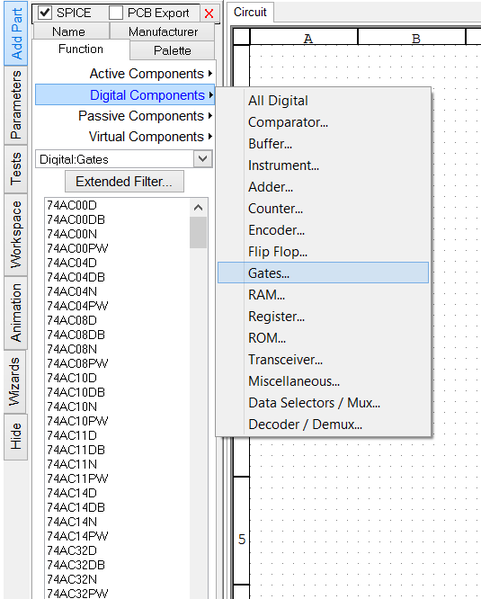Select part 74AC08DB in the list
The width and height of the screenshot is (481, 599).
(x=76, y=335)
